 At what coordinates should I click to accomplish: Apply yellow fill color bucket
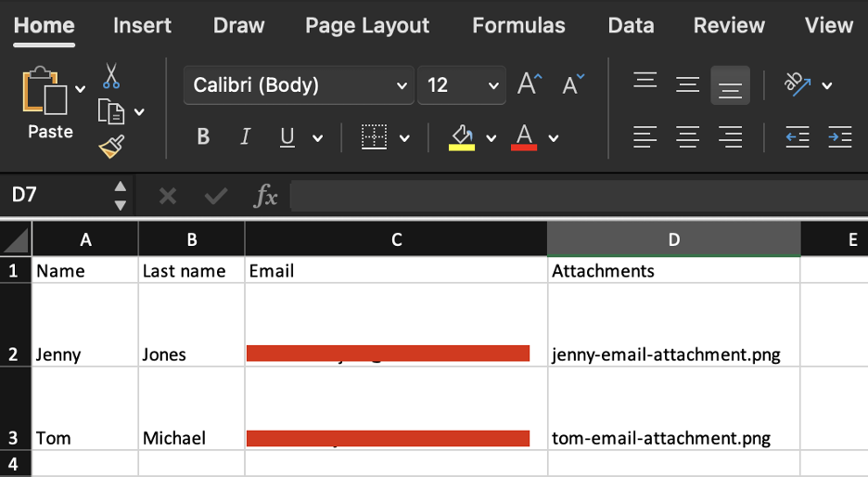pos(462,137)
